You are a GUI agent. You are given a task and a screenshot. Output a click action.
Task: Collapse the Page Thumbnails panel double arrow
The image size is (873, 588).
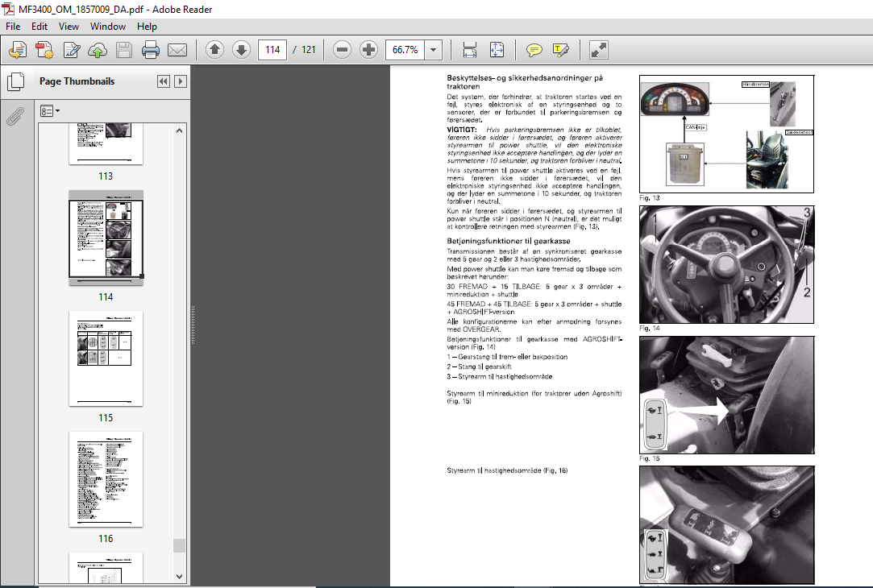(163, 81)
